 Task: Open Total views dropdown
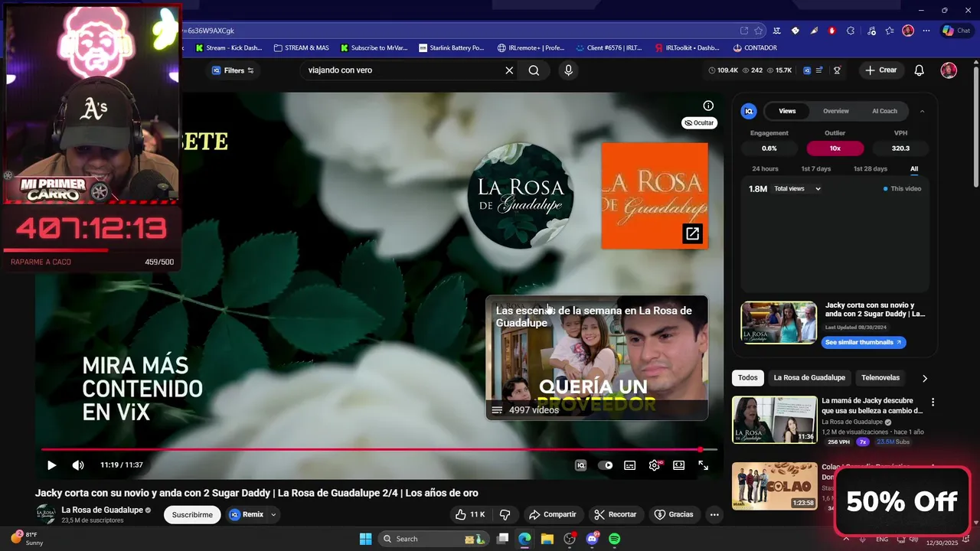(797, 189)
